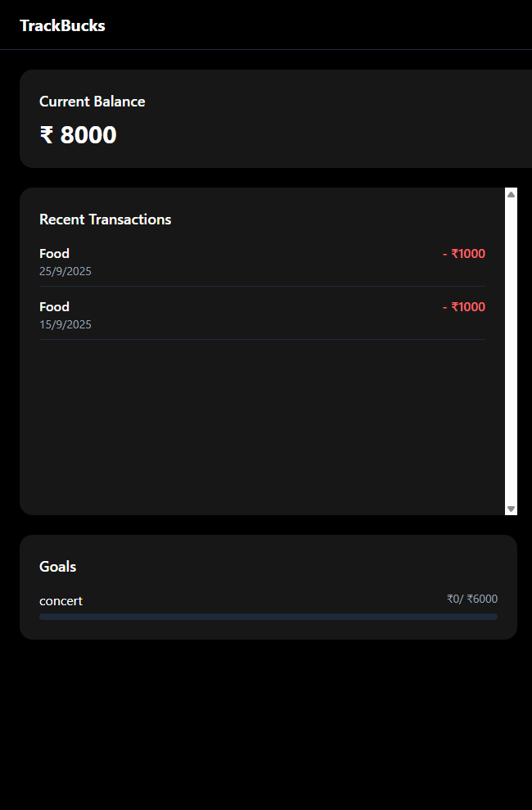Click the 25/9/2025 transaction date
Image resolution: width=532 pixels, height=810 pixels.
(65, 271)
